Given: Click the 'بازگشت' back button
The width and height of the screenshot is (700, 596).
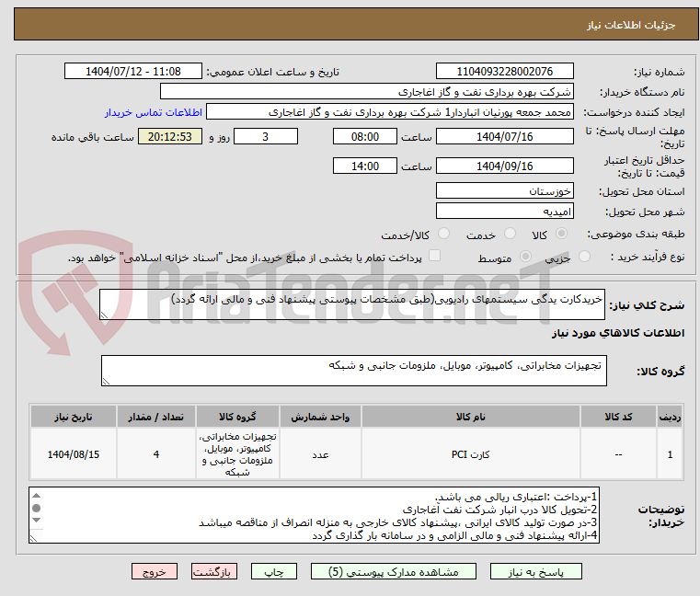Looking at the screenshot, I should (215, 571).
